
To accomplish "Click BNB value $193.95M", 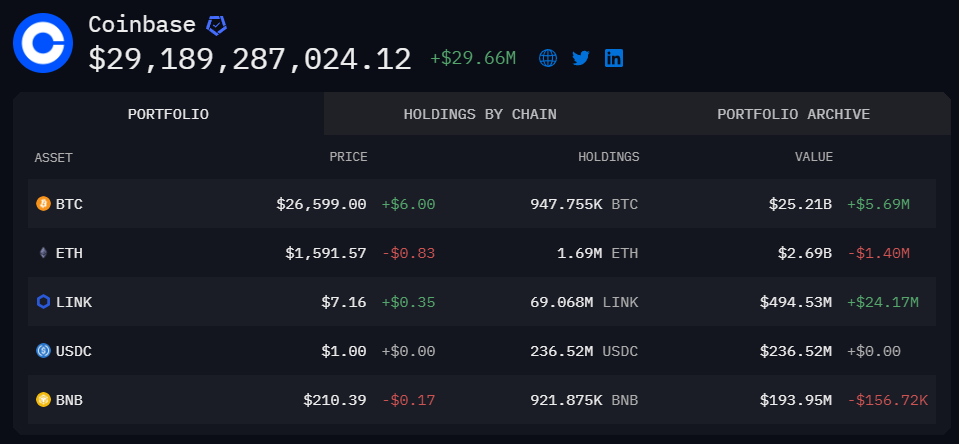I will (796, 400).
